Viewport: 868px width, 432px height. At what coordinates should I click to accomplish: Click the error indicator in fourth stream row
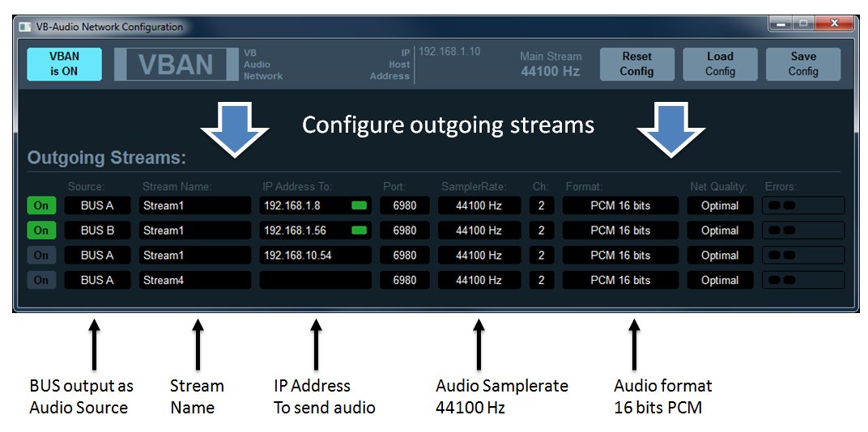(x=802, y=281)
